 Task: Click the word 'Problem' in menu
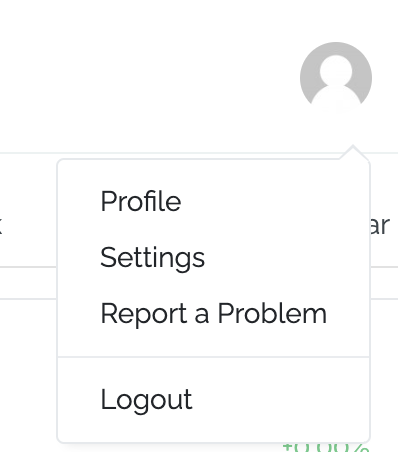click(272, 313)
